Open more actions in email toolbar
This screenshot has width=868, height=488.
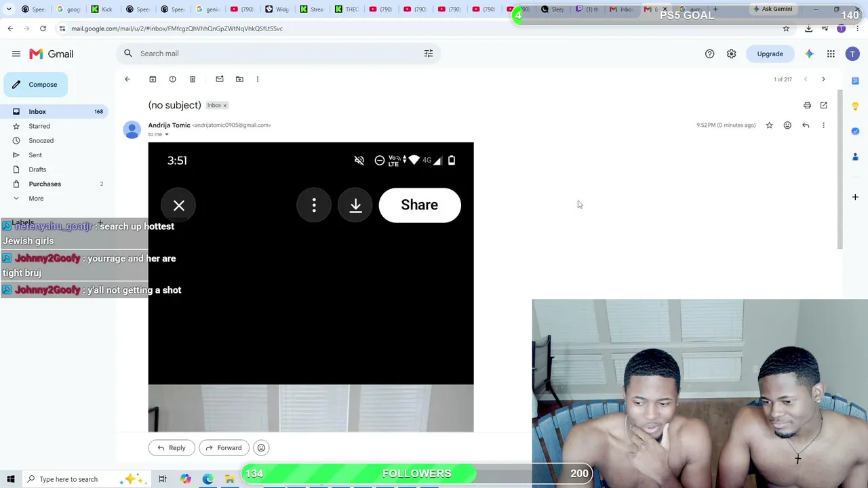[258, 79]
